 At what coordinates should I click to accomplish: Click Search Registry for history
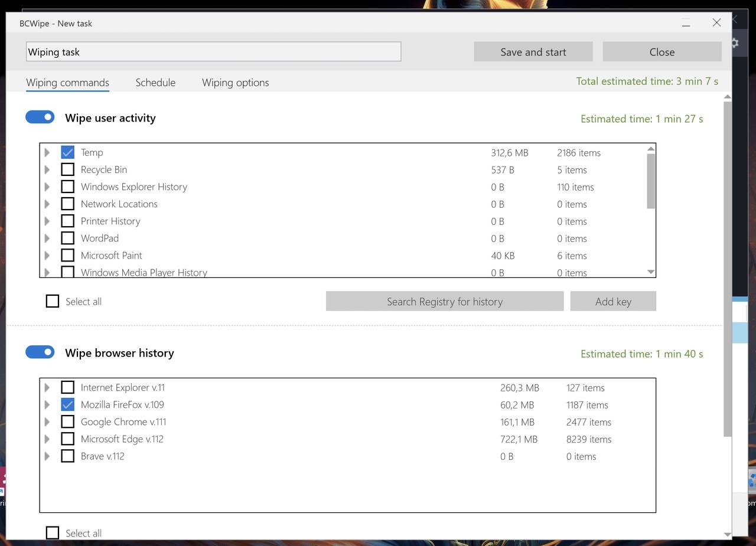point(445,301)
